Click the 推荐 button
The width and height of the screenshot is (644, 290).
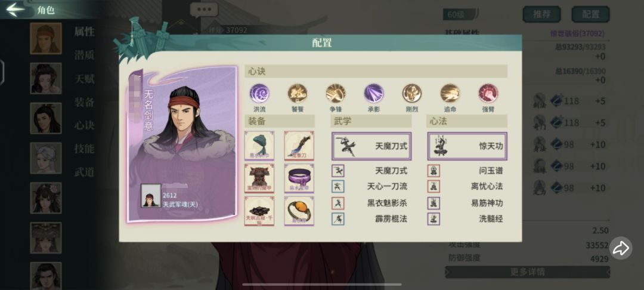(541, 14)
